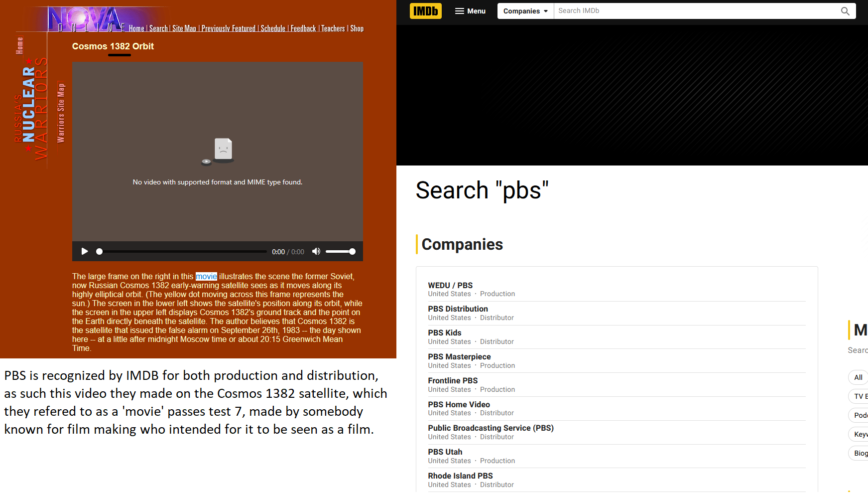The image size is (868, 494).
Task: Click the 0:00 / 0:00 time display
Action: pos(288,252)
